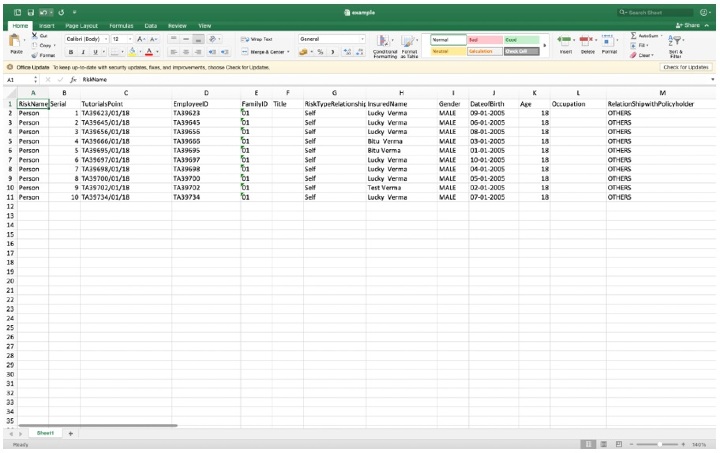Toggle Middle Align vertical alignment

(x=186, y=39)
